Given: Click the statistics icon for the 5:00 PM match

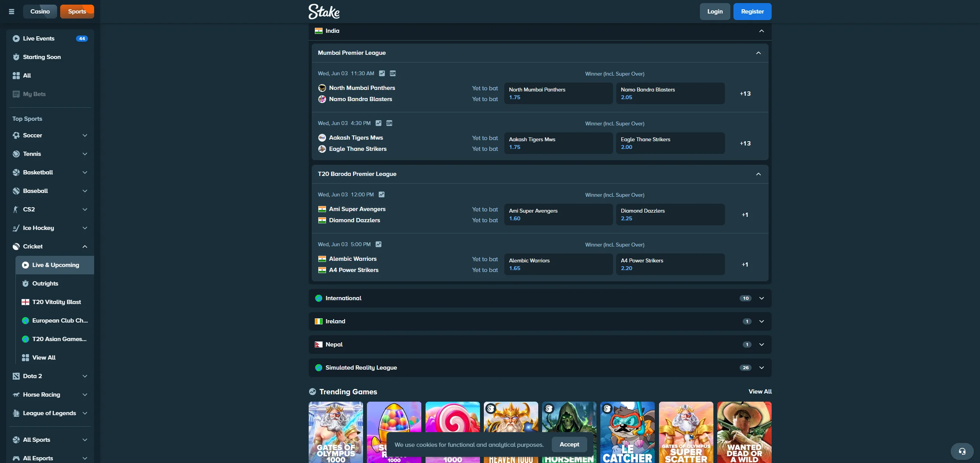Looking at the screenshot, I should 378,244.
